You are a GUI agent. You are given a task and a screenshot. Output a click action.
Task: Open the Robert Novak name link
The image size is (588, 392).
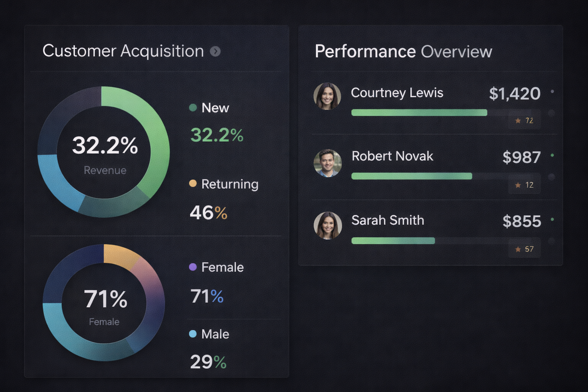pyautogui.click(x=392, y=156)
